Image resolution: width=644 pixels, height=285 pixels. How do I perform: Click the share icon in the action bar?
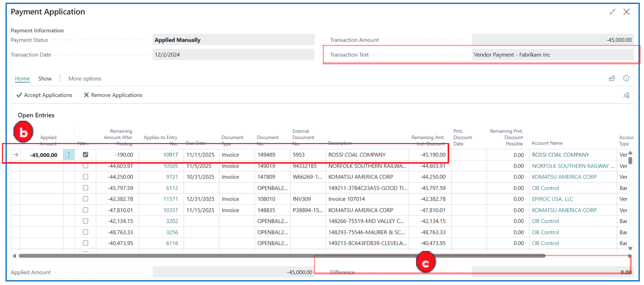(612, 78)
